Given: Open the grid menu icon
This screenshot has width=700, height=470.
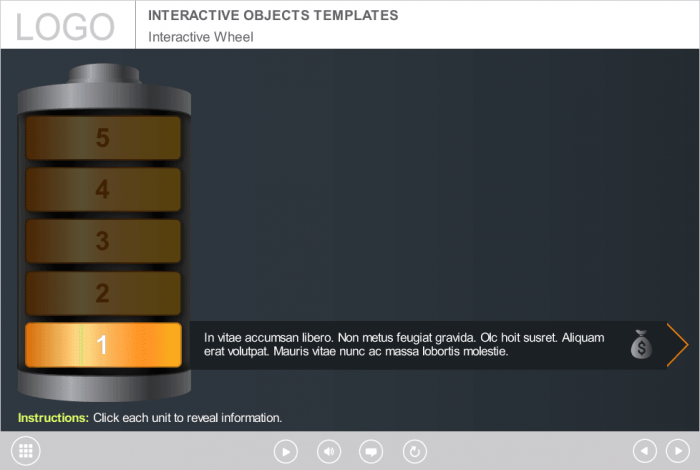Looking at the screenshot, I should tap(26, 451).
